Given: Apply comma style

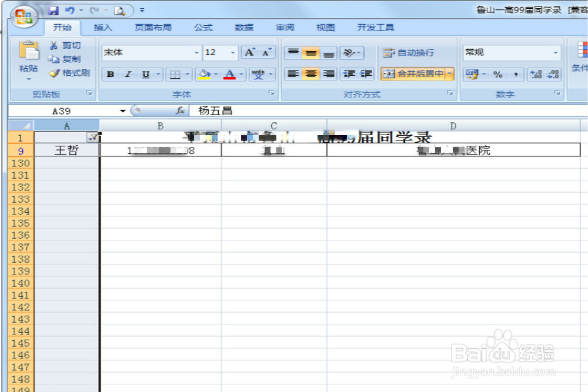Looking at the screenshot, I should coord(516,74).
